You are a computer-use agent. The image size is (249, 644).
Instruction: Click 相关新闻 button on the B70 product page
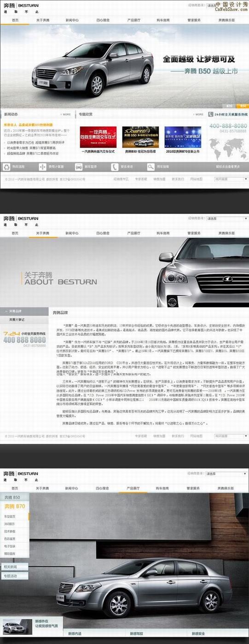coord(14,567)
